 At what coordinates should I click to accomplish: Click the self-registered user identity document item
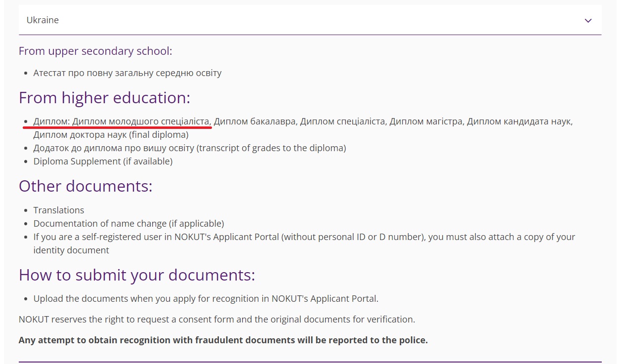click(304, 243)
